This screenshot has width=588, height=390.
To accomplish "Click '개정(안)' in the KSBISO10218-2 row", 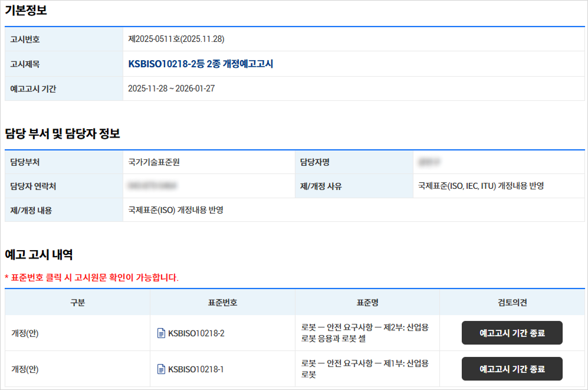I will (x=25, y=333).
